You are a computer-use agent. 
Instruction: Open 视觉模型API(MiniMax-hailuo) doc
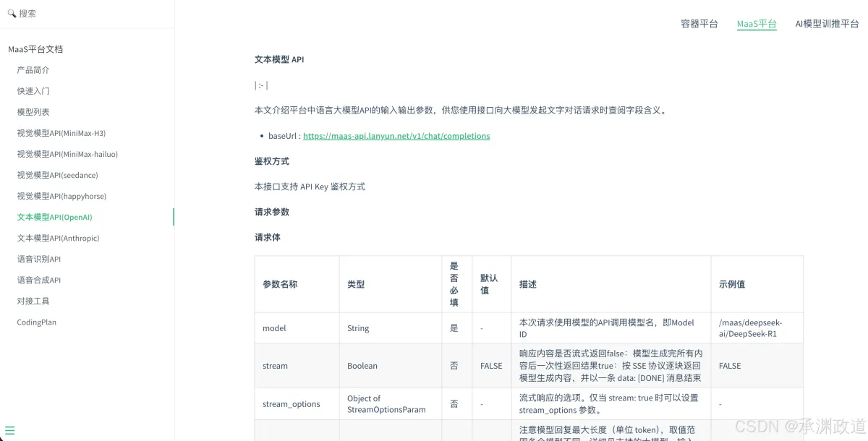click(67, 154)
